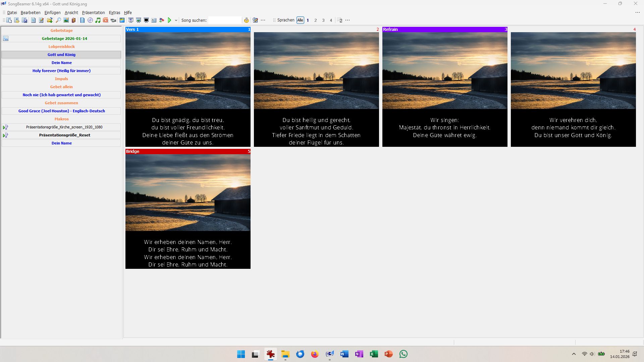Image resolution: width=644 pixels, height=362 pixels.
Task: Select language 4 in Sprachen
Action: (331, 20)
